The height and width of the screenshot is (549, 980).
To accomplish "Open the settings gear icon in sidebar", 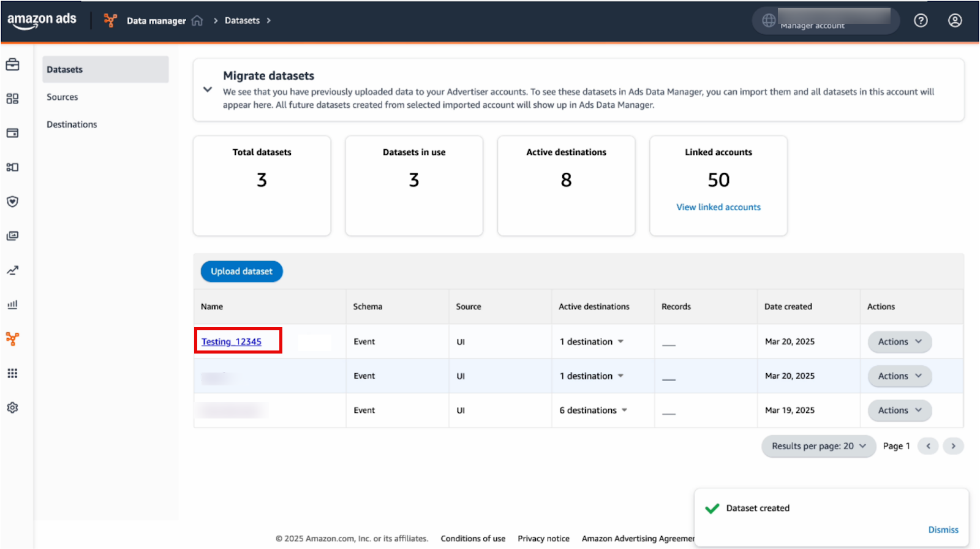I will (x=12, y=407).
